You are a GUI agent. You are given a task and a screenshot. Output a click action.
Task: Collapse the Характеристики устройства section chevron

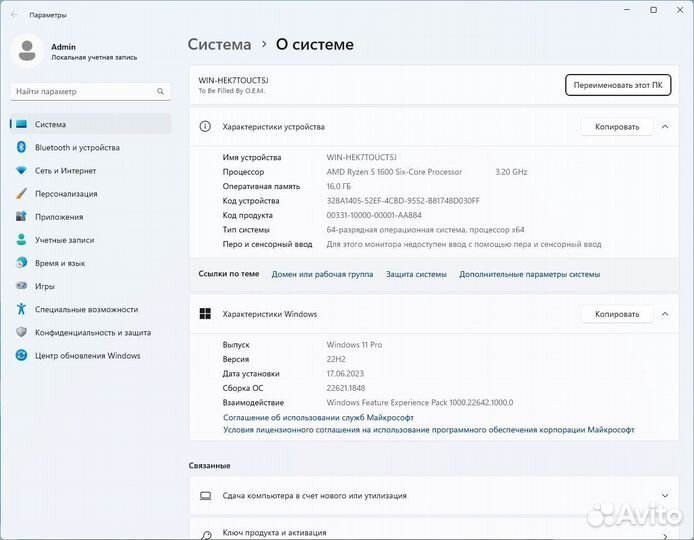pyautogui.click(x=665, y=127)
